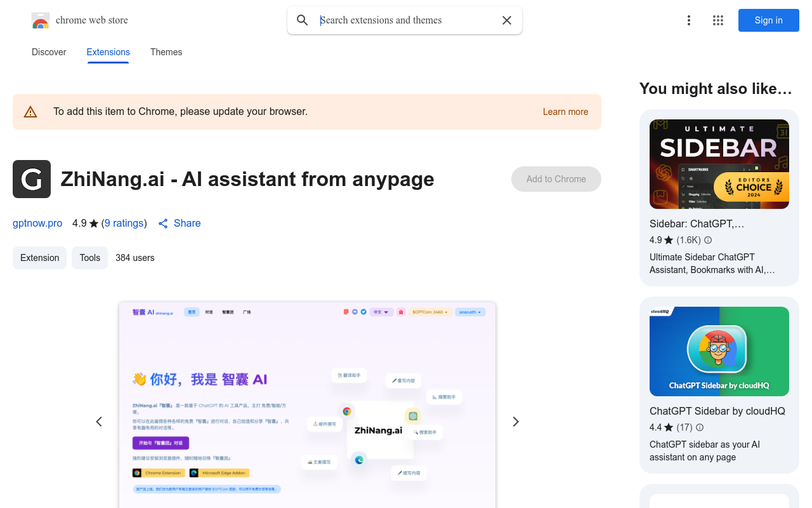This screenshot has width=812, height=508.
Task: Open the ZhiNang AI screenshot preview
Action: pos(307,405)
